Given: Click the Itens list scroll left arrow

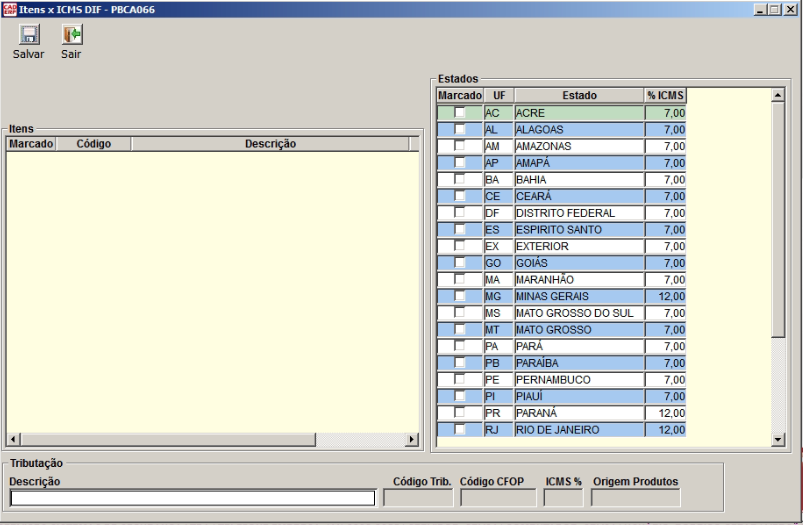Looking at the screenshot, I should [x=14, y=439].
